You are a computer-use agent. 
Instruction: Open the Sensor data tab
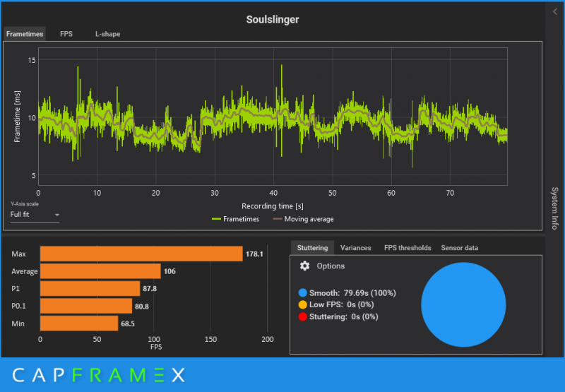tap(460, 248)
